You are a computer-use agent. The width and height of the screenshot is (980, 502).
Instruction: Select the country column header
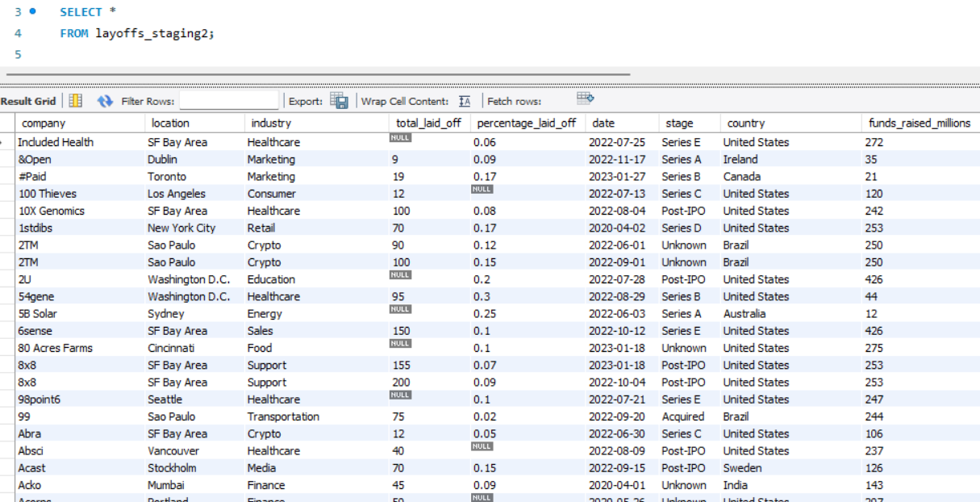pyautogui.click(x=791, y=123)
